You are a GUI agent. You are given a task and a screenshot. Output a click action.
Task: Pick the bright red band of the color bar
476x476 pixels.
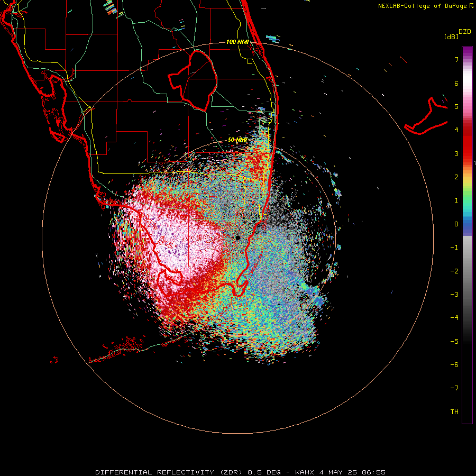(467, 149)
